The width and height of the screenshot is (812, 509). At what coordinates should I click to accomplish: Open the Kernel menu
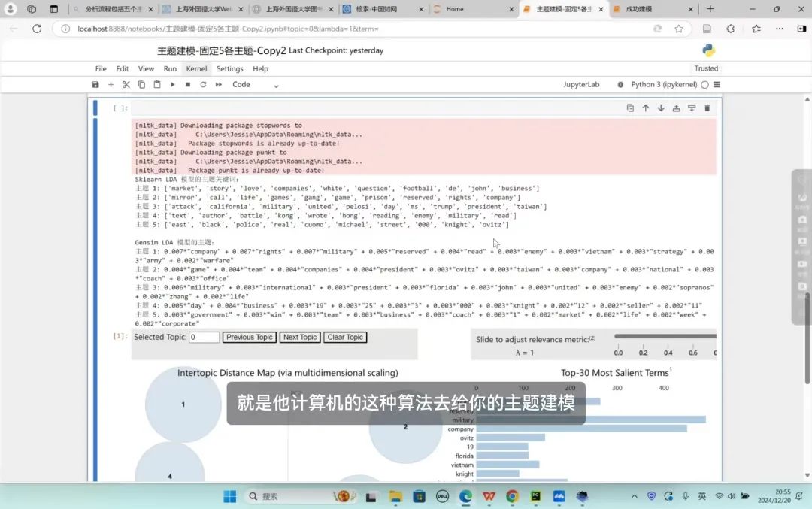[196, 68]
